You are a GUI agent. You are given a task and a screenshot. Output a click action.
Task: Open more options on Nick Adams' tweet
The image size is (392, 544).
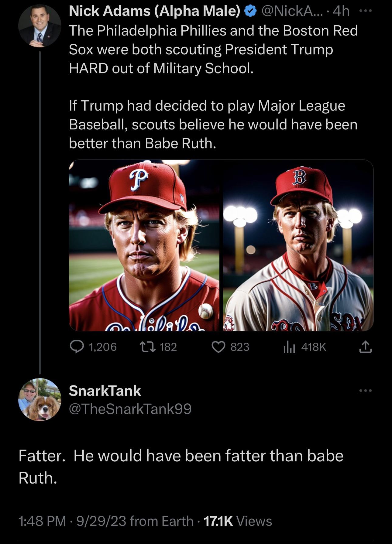[x=365, y=11]
